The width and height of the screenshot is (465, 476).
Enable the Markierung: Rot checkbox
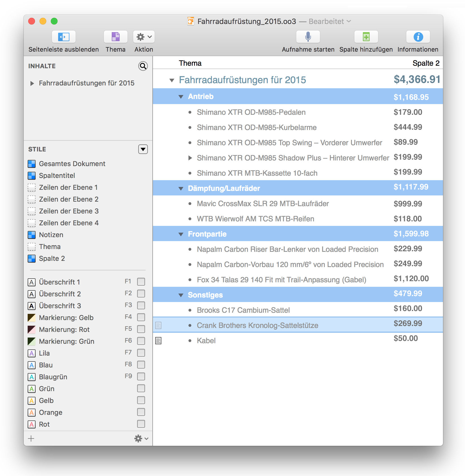click(x=141, y=329)
